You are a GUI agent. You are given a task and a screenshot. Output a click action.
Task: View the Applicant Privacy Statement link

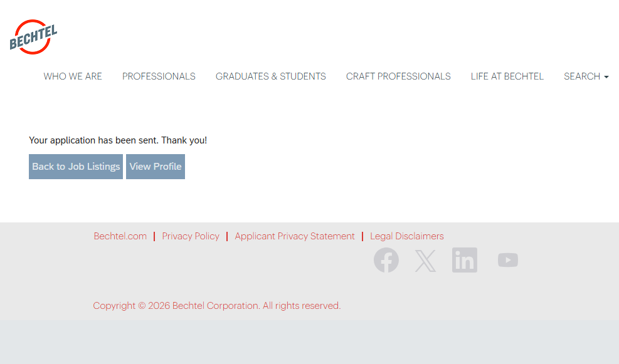tap(295, 236)
